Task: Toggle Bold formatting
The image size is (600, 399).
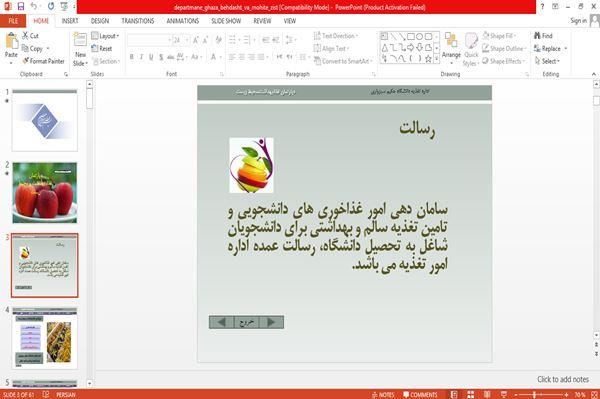Action: 132,57
